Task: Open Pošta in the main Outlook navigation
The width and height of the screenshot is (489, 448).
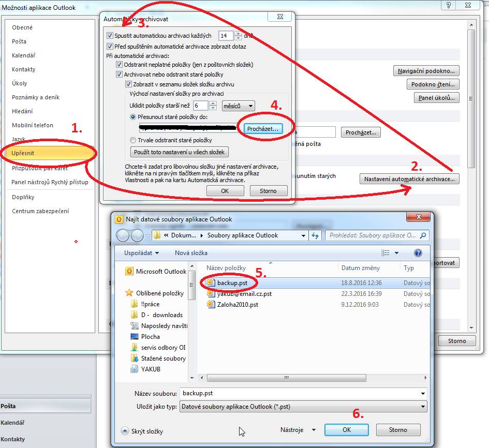Action: tap(45, 406)
